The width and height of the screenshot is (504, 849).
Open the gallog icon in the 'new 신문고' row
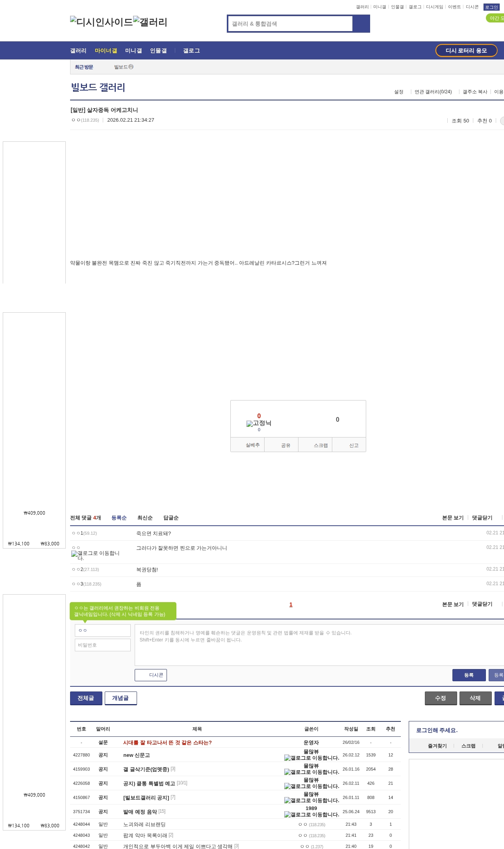coord(287,758)
